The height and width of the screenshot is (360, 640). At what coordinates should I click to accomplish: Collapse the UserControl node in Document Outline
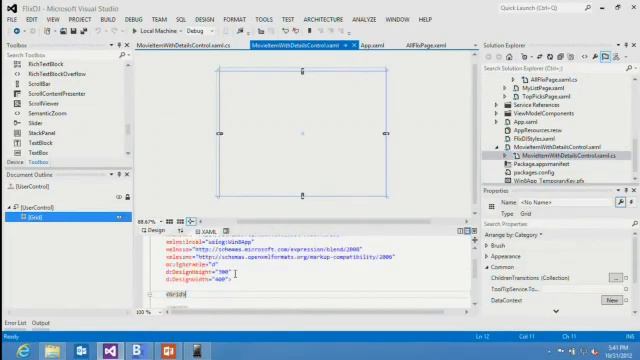coord(9,207)
